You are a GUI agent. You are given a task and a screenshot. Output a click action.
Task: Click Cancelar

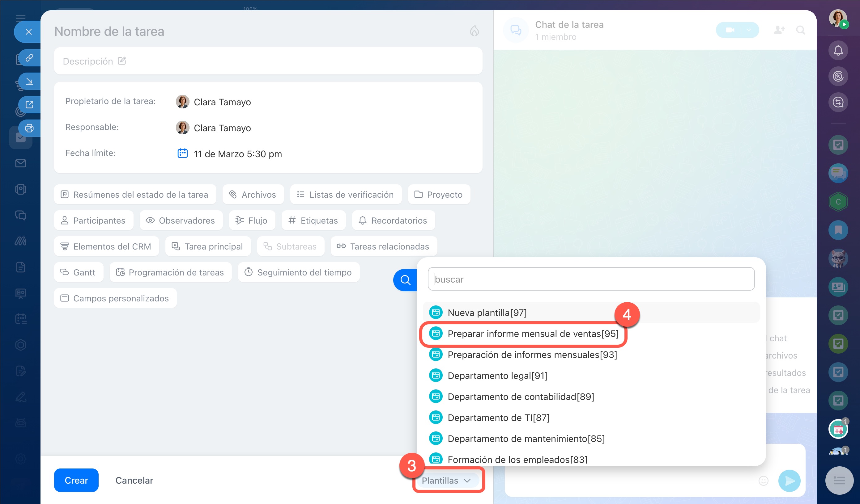point(134,480)
